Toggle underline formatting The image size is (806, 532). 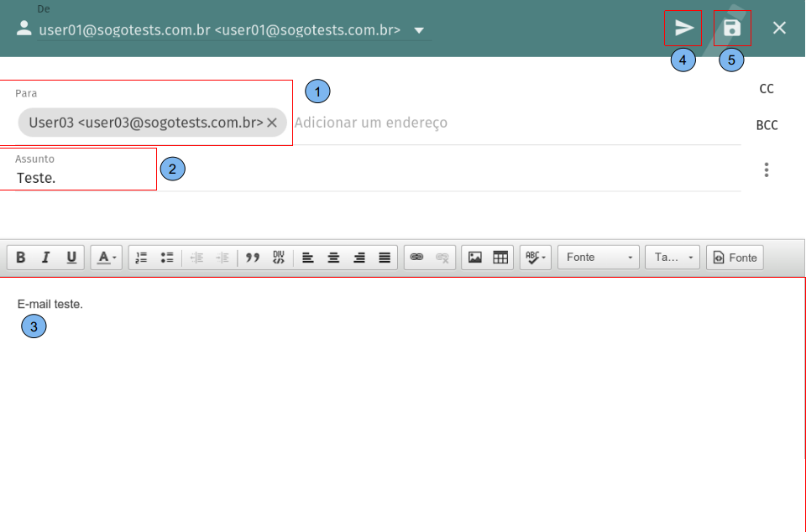point(71,258)
